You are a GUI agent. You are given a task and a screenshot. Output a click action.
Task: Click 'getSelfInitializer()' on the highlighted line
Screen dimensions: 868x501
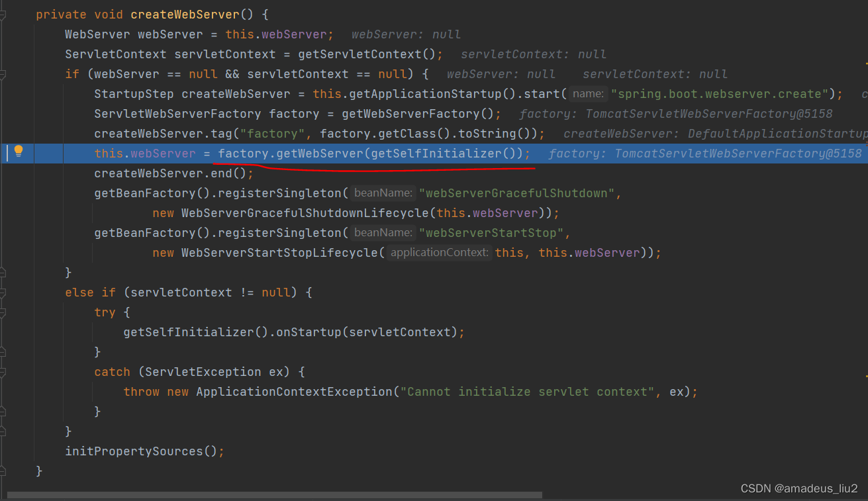[x=443, y=154]
